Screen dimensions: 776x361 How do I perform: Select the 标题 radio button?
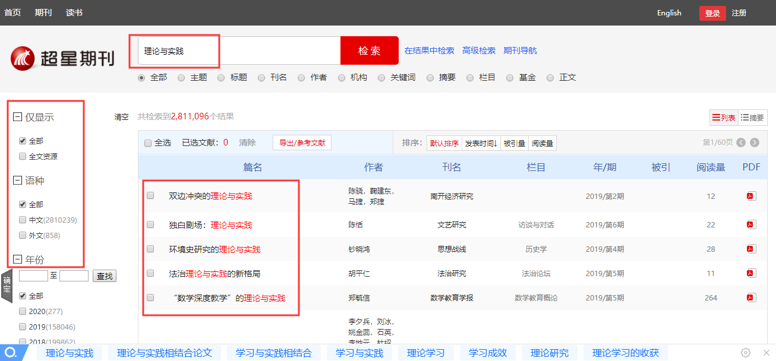point(221,78)
